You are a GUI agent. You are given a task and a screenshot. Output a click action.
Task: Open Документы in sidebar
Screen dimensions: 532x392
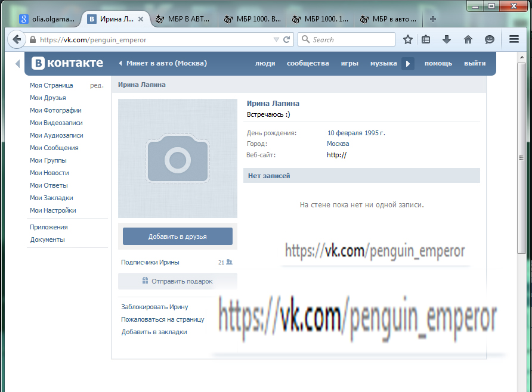(x=47, y=240)
